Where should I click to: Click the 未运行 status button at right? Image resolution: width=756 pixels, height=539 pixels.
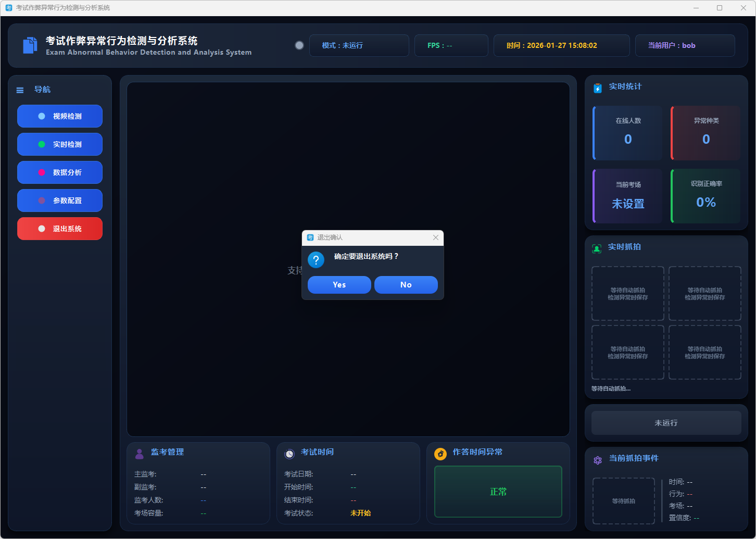click(666, 423)
